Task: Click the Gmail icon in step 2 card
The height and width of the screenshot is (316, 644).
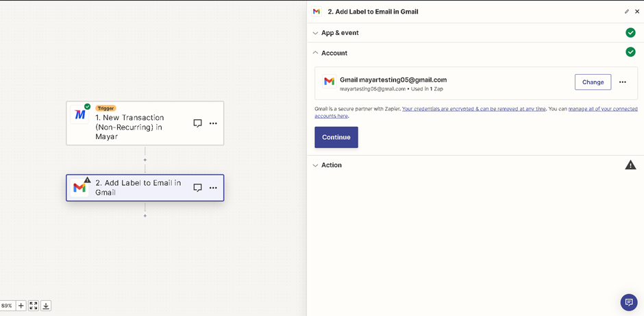Action: pyautogui.click(x=79, y=188)
